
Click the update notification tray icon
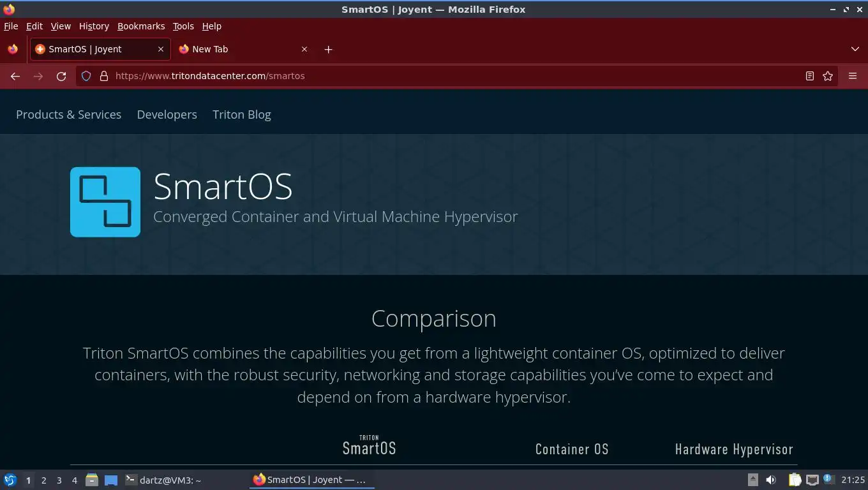click(x=828, y=479)
